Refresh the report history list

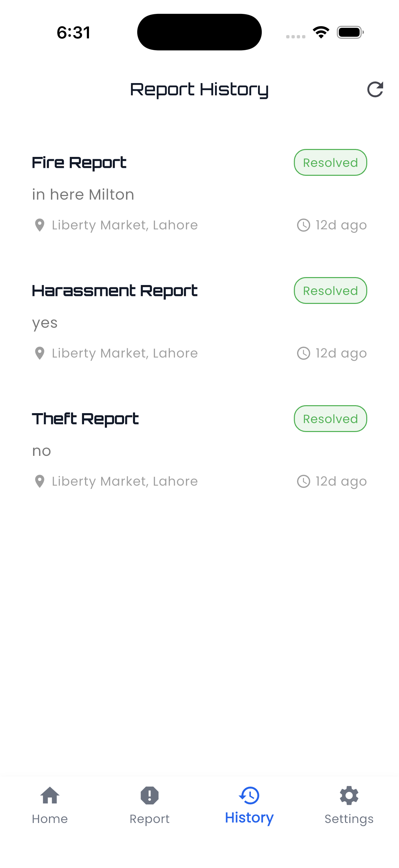[375, 89]
